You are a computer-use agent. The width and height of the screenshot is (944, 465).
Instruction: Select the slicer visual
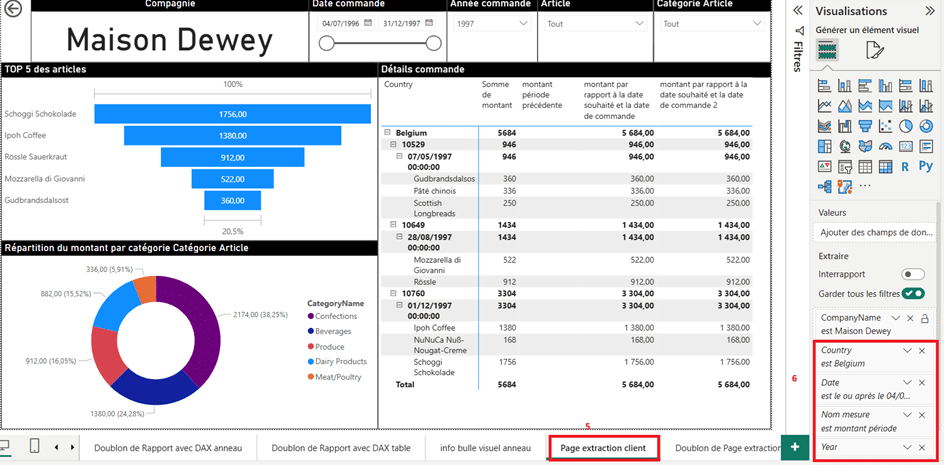click(x=845, y=166)
